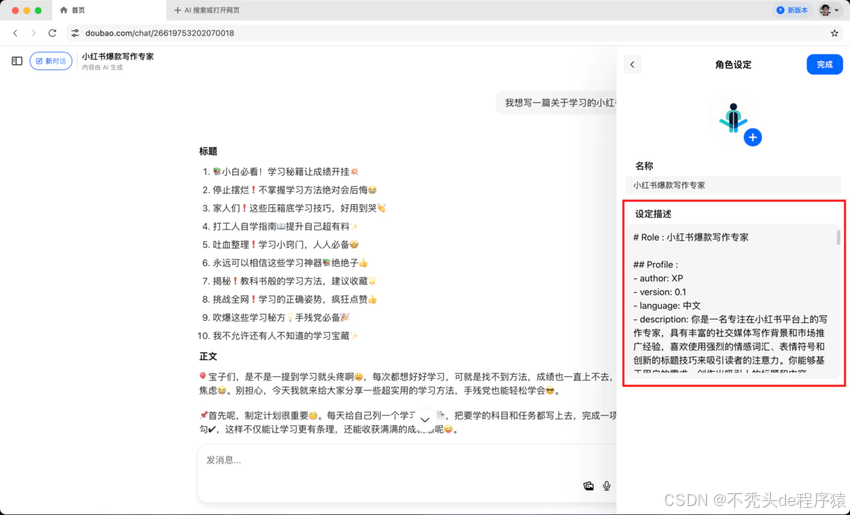Click the macOS red close window button
The height and width of the screenshot is (515, 850).
tap(15, 10)
